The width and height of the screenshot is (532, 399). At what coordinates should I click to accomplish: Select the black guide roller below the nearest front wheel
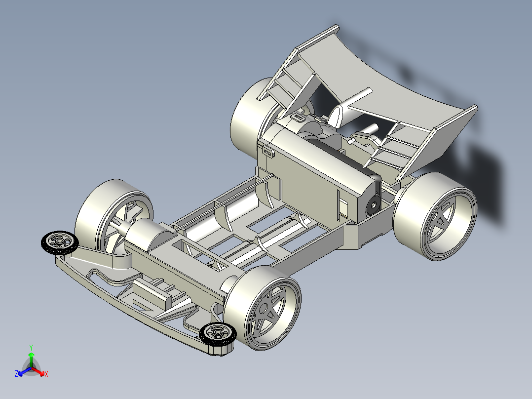pos(218,334)
